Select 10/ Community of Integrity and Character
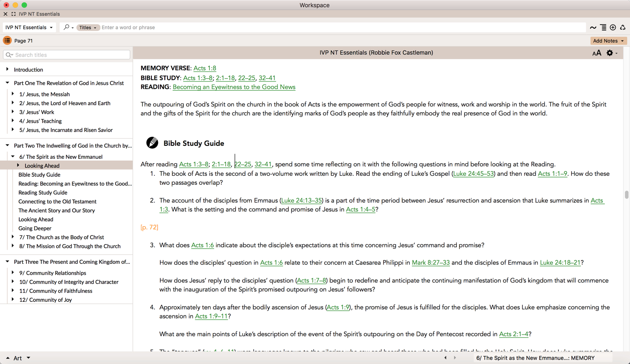Screen dimensions: 630x364 (x=69, y=282)
